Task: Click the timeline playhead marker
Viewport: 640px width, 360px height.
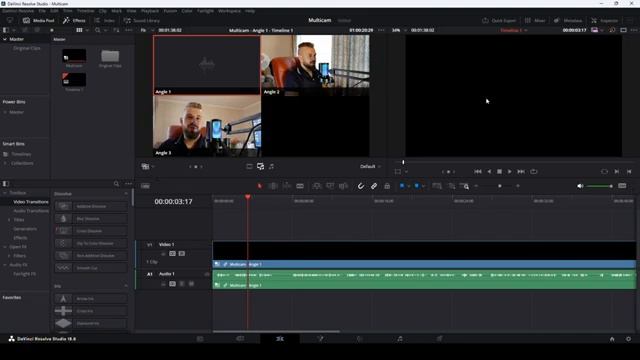Action: coord(247,197)
